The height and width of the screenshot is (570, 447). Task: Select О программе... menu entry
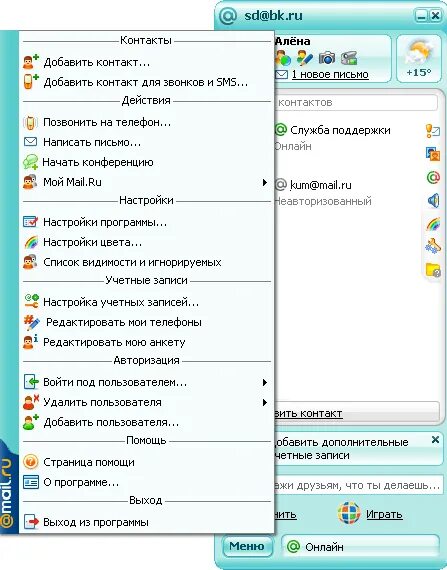click(147, 482)
